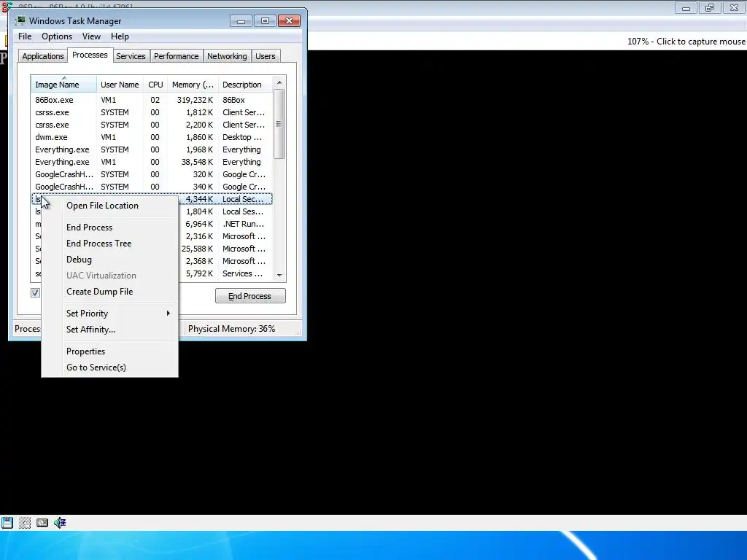Image resolution: width=747 pixels, height=560 pixels.
Task: Open the File menu
Action: [25, 36]
